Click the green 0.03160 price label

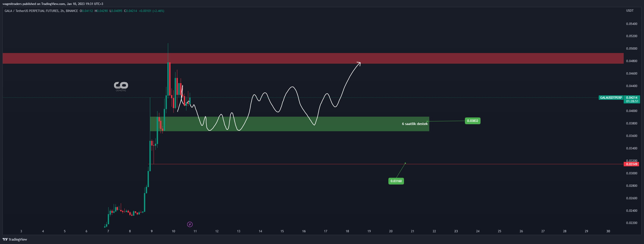coord(396,181)
